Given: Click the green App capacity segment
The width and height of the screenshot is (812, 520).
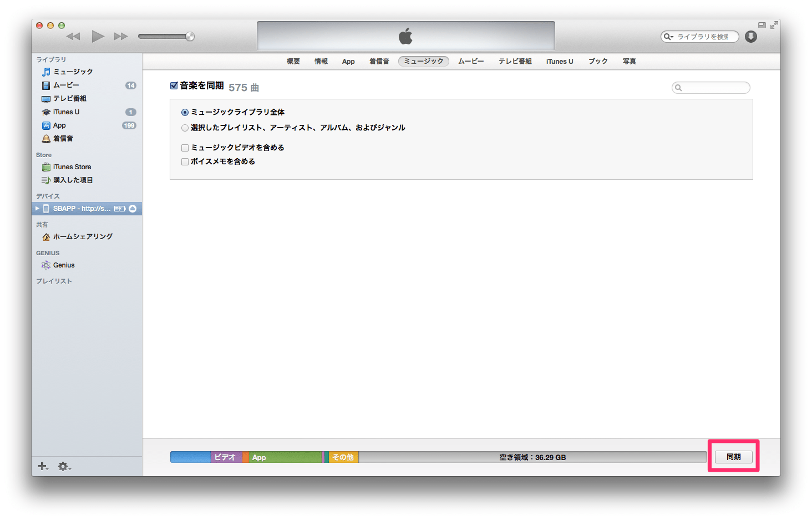Looking at the screenshot, I should tap(285, 457).
